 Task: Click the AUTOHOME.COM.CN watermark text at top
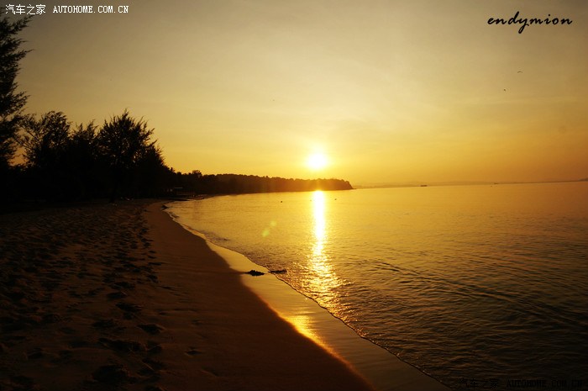91,9
